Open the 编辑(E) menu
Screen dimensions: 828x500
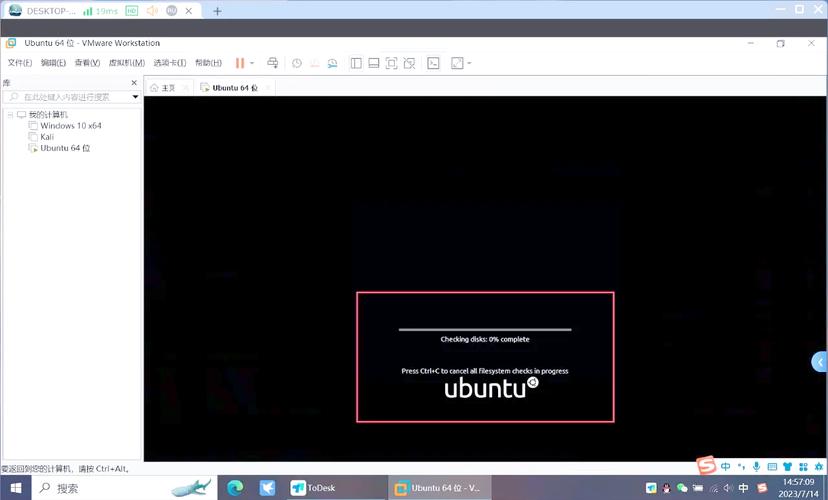(x=53, y=63)
